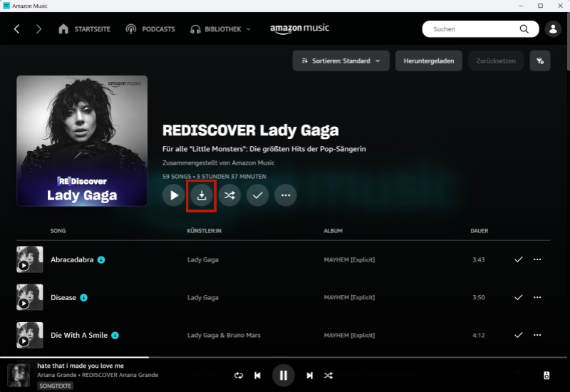Open MAYHEM album on Disease row
570x392 pixels.
(349, 297)
